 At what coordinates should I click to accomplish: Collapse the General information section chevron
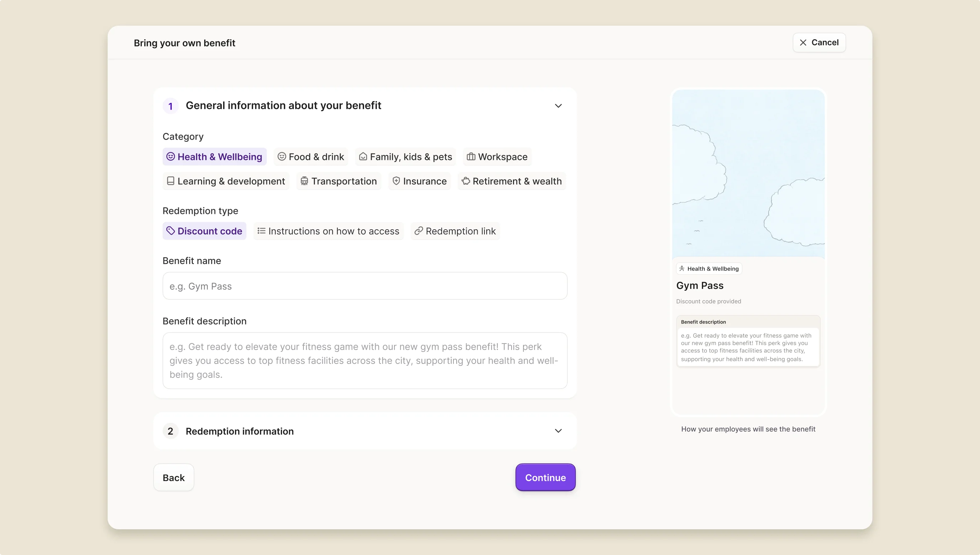558,106
